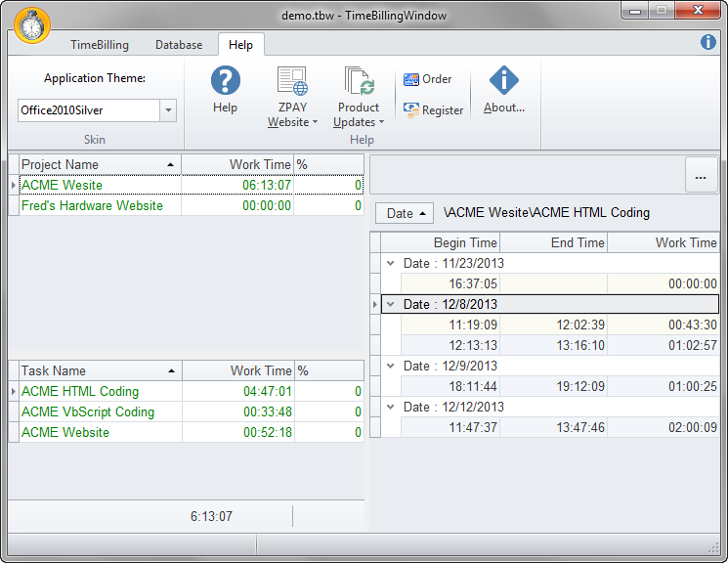Open the About info icon

(504, 82)
